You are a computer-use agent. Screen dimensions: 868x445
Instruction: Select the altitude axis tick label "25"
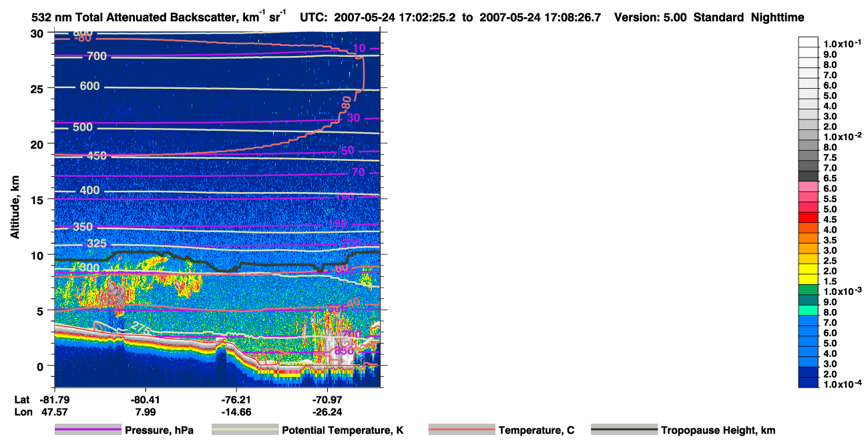pyautogui.click(x=37, y=89)
